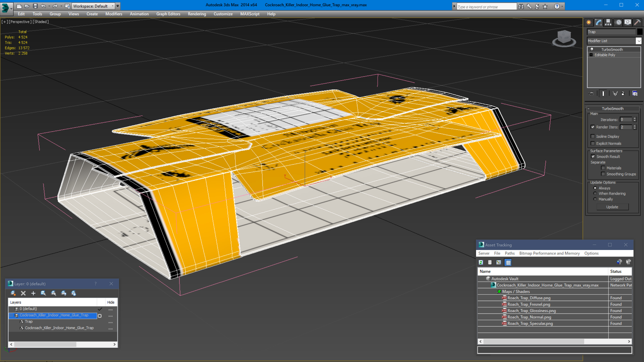Enable Separate by Materials checkbox

pos(603,168)
